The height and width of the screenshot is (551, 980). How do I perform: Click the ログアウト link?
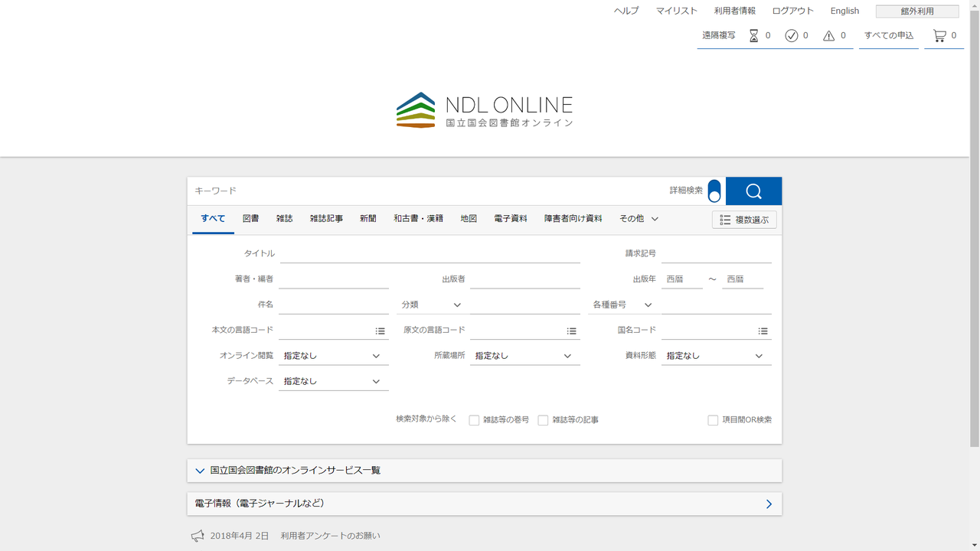click(792, 11)
